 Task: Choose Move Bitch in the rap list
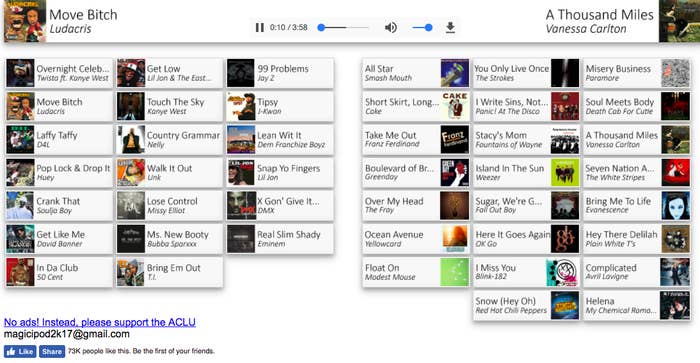pyautogui.click(x=59, y=106)
